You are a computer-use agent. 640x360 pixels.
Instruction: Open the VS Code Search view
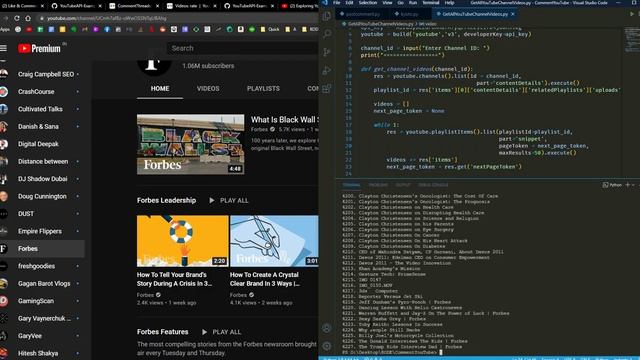[x=327, y=34]
